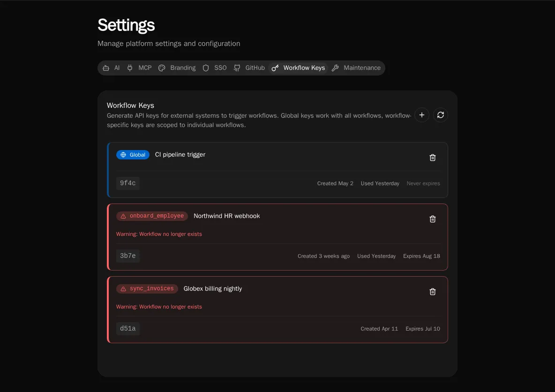The width and height of the screenshot is (555, 392).
Task: Click the Created May 2 label
Action: pyautogui.click(x=335, y=183)
